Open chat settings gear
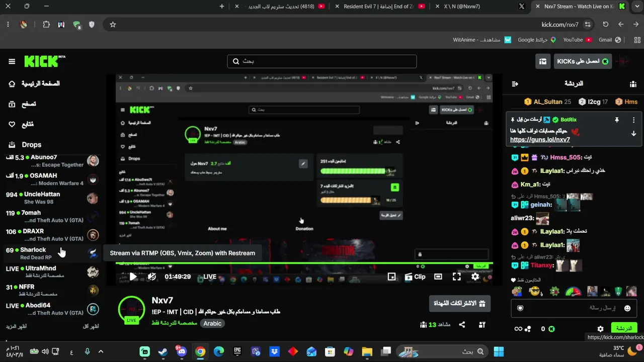 pos(600,329)
